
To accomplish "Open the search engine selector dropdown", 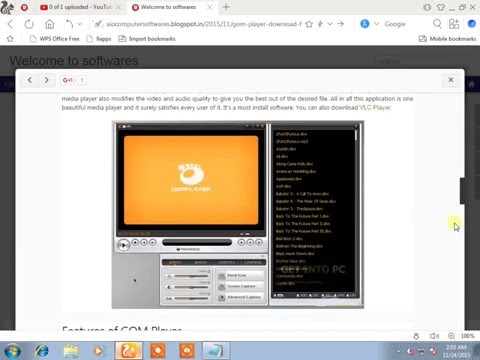I will click(x=377, y=24).
